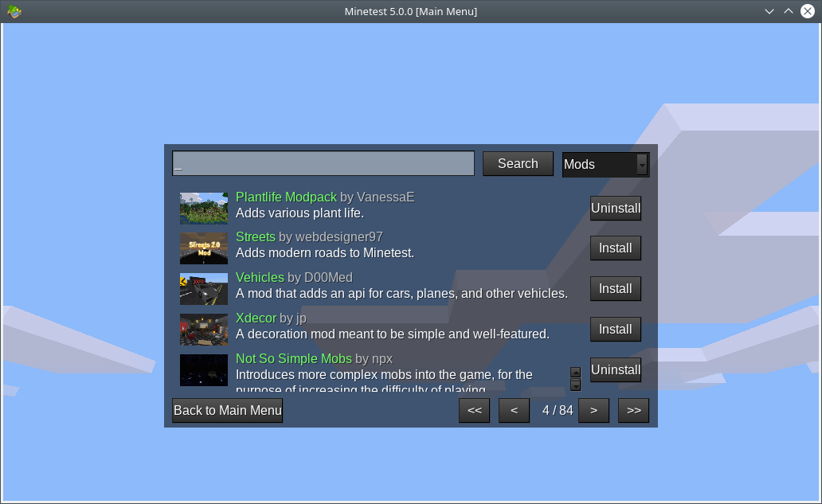
Task: Open the Xdecor mod thumbnail
Action: [x=204, y=329]
